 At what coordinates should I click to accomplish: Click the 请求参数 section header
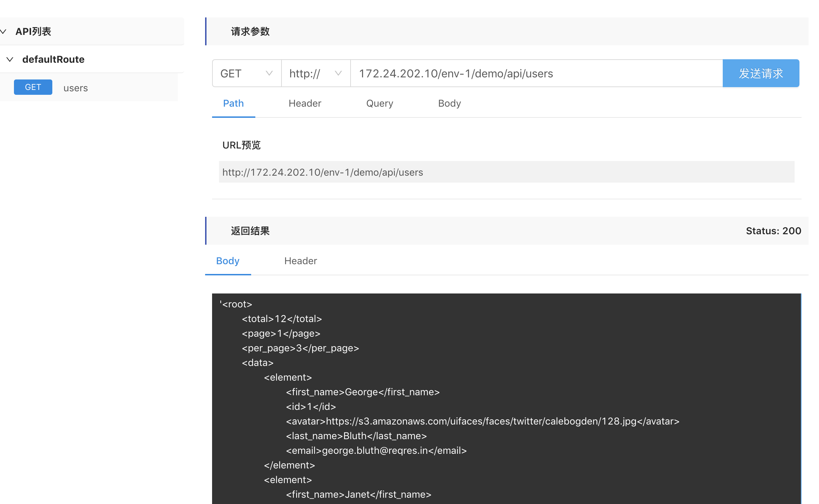[x=250, y=32]
